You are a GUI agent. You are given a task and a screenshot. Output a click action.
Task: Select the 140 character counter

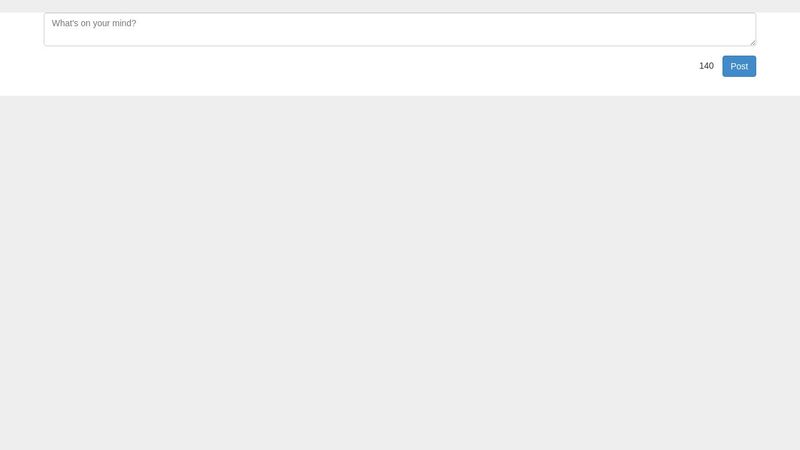(706, 66)
